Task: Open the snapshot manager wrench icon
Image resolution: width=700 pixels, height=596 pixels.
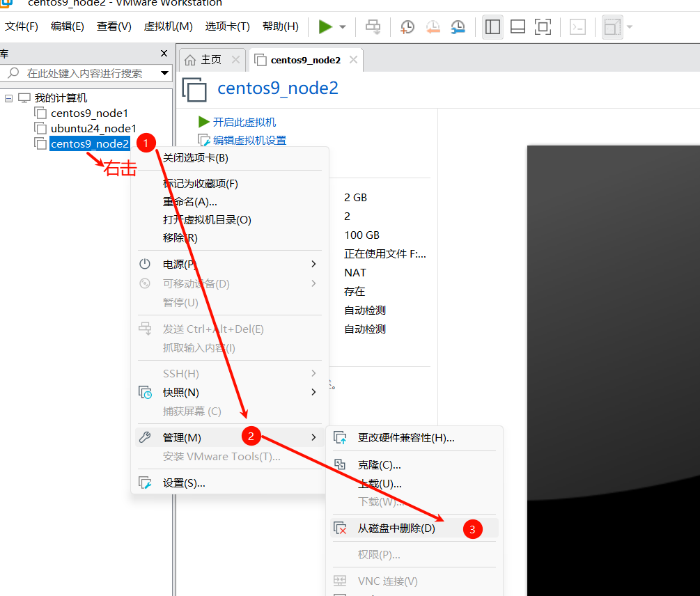Action: 458,26
